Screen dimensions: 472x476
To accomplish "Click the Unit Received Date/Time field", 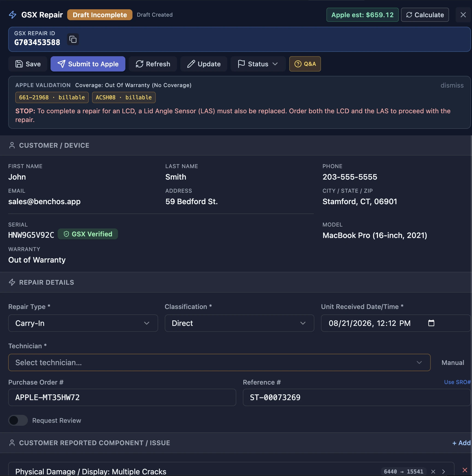I will pyautogui.click(x=396, y=323).
